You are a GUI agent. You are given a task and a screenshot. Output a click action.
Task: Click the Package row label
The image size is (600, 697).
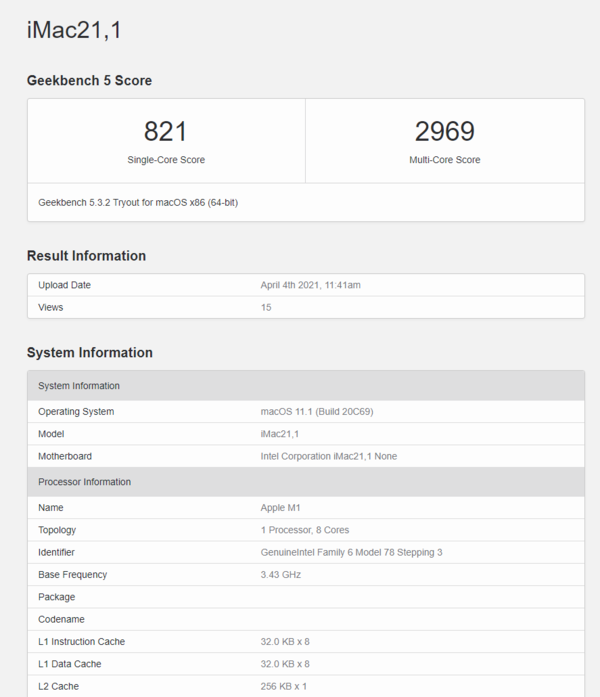click(x=56, y=597)
